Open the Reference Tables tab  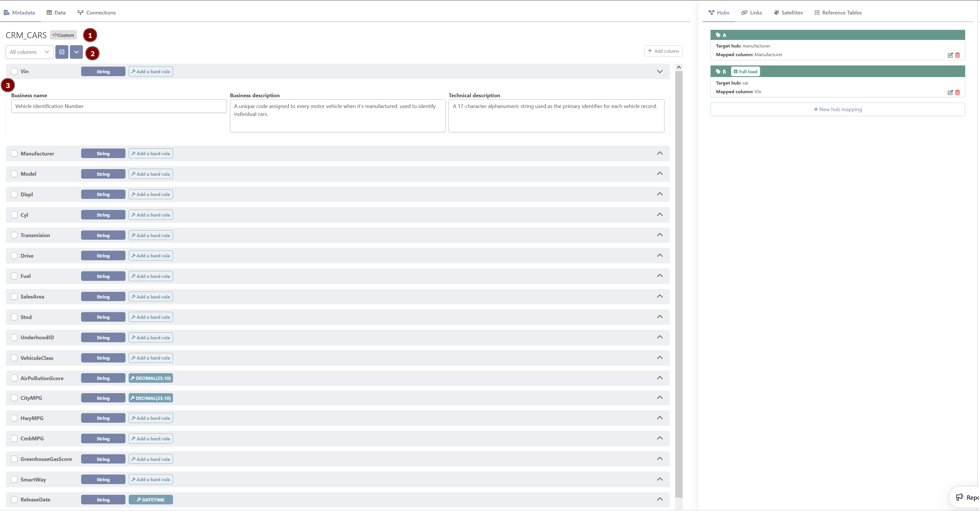click(838, 12)
